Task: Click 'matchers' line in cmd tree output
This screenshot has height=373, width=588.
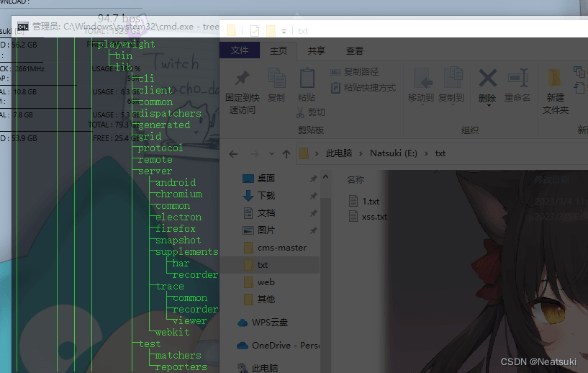Action: tap(178, 356)
